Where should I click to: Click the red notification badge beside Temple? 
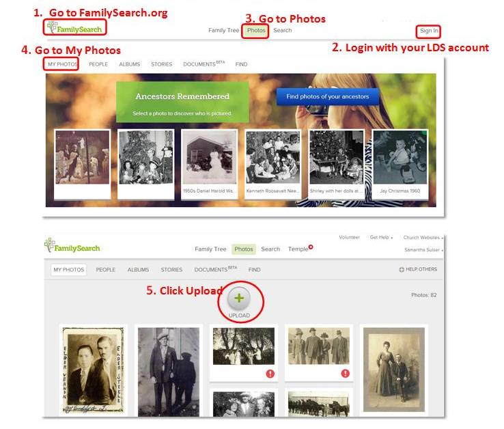coord(311,247)
